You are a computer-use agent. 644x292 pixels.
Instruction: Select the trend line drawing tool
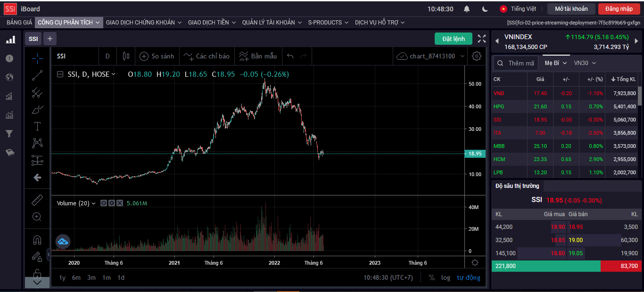coord(37,75)
